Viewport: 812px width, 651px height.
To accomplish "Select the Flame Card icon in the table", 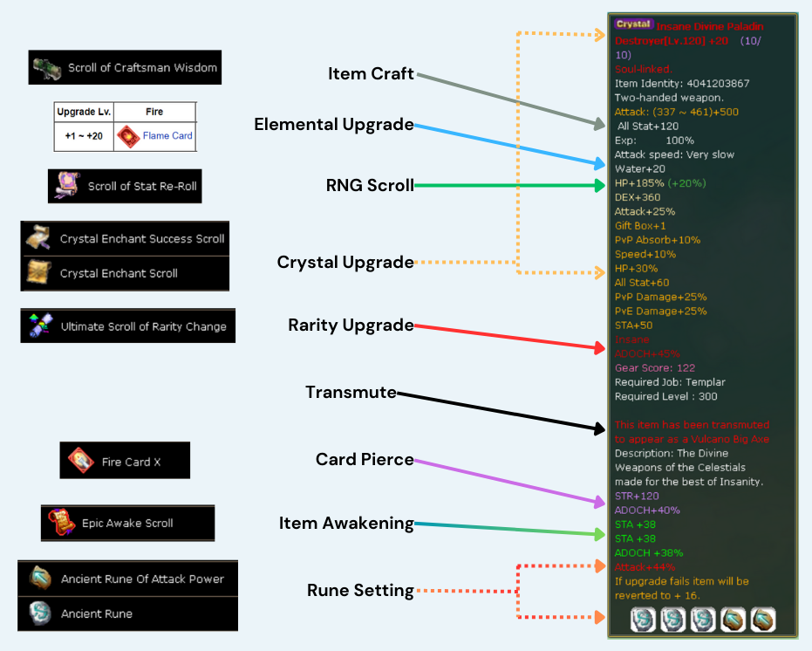I will tap(128, 136).
